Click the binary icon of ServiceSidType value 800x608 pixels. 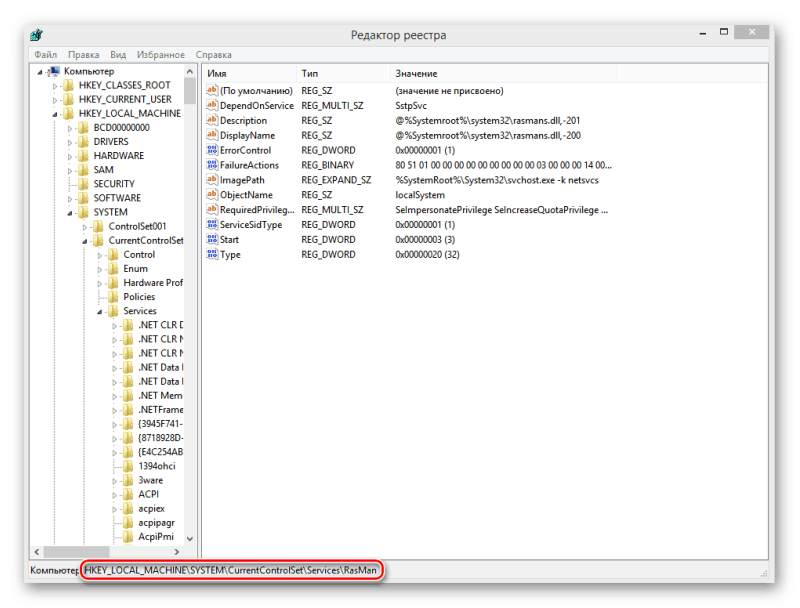(212, 224)
